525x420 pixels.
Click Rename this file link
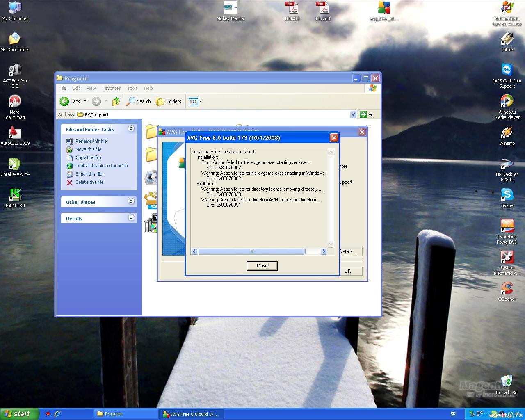[x=91, y=141]
